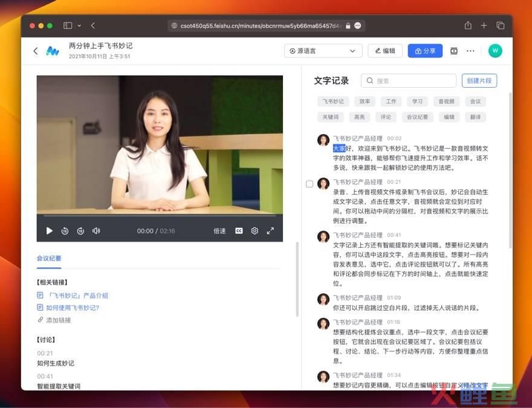The image size is (532, 408).
Task: Skip forward 15 seconds in video
Action: click(80, 231)
